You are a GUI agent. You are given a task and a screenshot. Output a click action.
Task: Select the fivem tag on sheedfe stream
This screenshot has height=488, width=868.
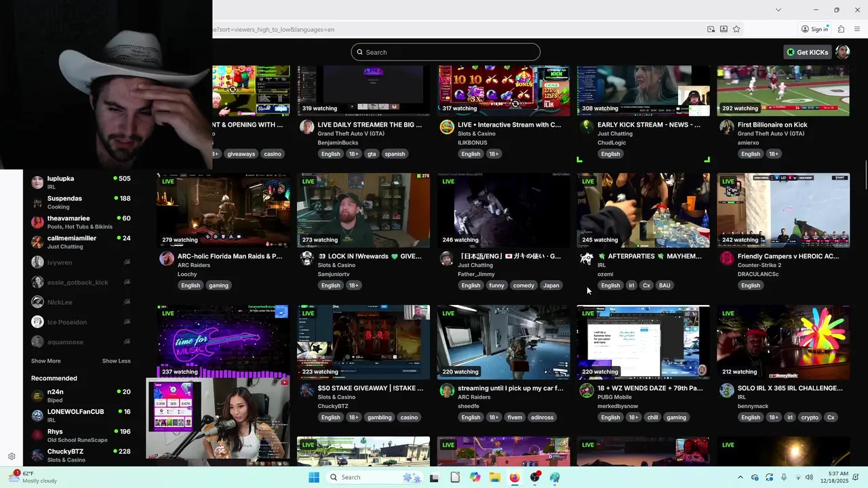[515, 418]
